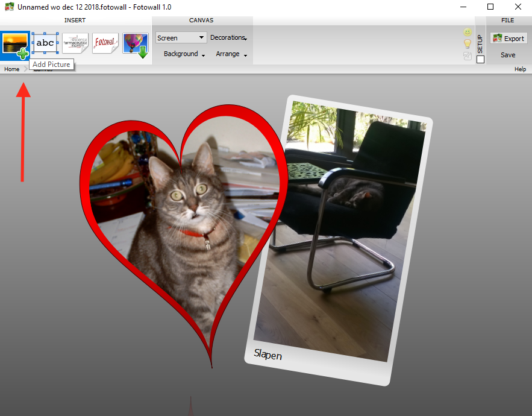Click the light bulb tips icon
532x416 pixels.
(468, 44)
